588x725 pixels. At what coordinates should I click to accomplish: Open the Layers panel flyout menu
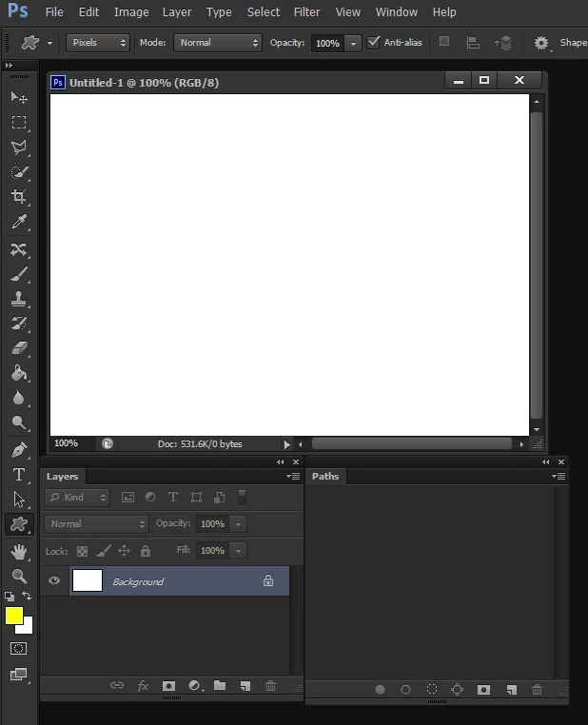pyautogui.click(x=293, y=476)
